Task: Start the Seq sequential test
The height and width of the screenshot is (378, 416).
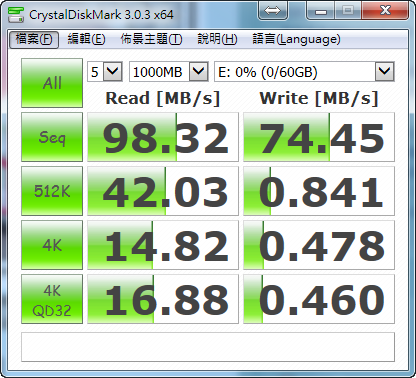Action: [x=52, y=137]
